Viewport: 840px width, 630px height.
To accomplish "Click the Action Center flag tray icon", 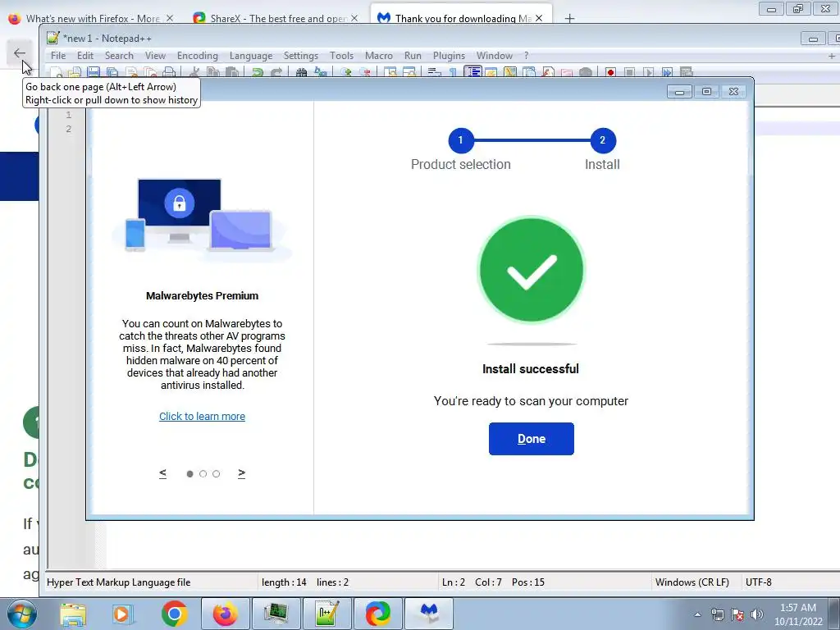I will 737,614.
